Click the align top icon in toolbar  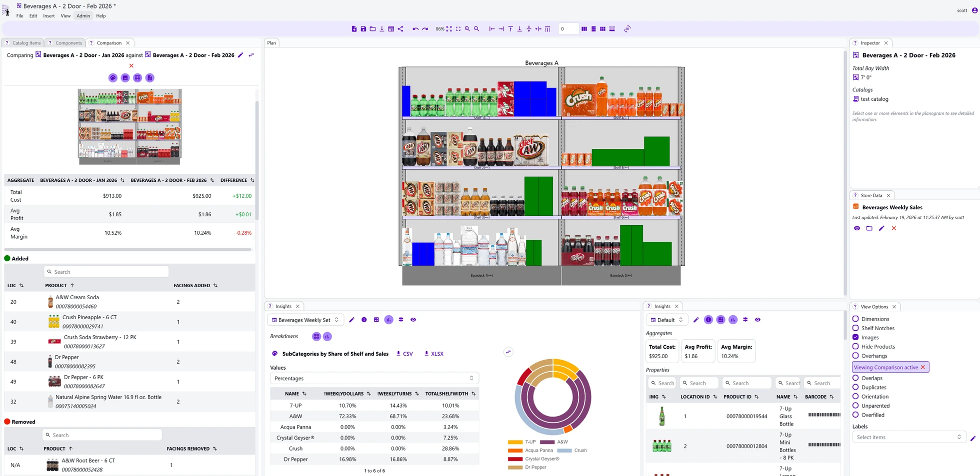point(510,29)
